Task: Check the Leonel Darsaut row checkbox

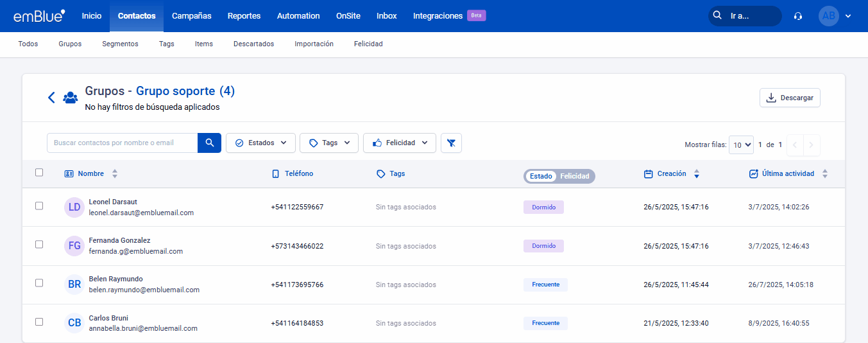Action: [39, 206]
